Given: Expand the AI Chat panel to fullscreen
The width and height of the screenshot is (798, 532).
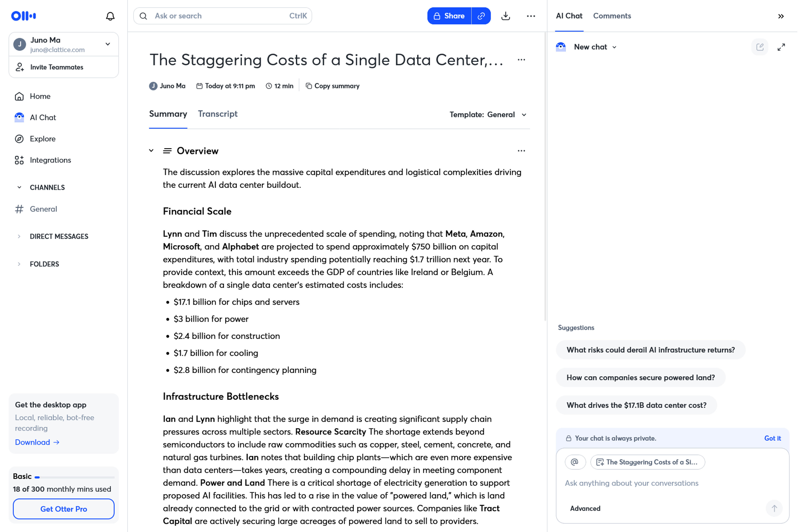Looking at the screenshot, I should [781, 47].
